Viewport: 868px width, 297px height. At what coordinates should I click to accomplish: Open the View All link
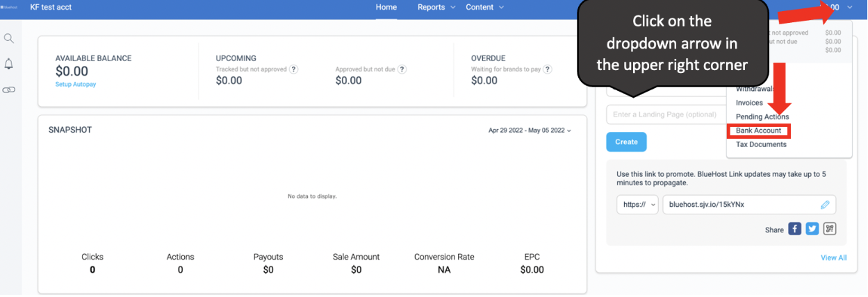833,257
